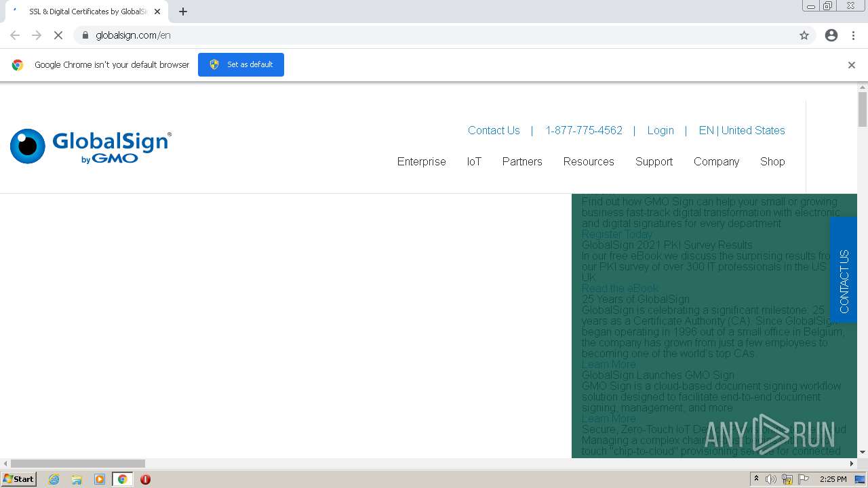This screenshot has width=868, height=488.
Task: Open a new tab with plus
Action: coord(183,12)
